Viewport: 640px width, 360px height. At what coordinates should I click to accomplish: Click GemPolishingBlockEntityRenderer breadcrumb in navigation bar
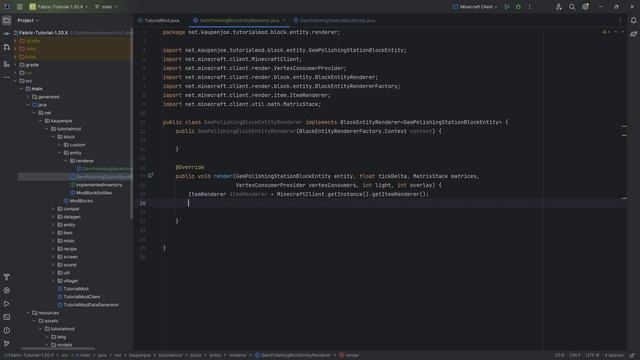tap(293, 356)
